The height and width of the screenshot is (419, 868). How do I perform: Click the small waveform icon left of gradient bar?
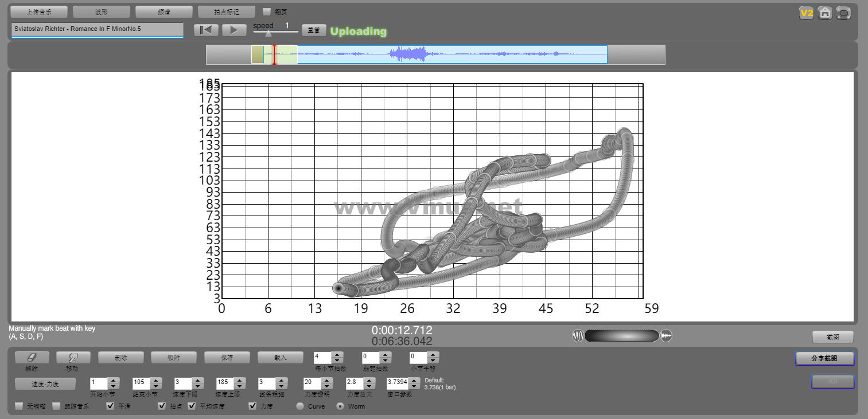click(x=578, y=336)
